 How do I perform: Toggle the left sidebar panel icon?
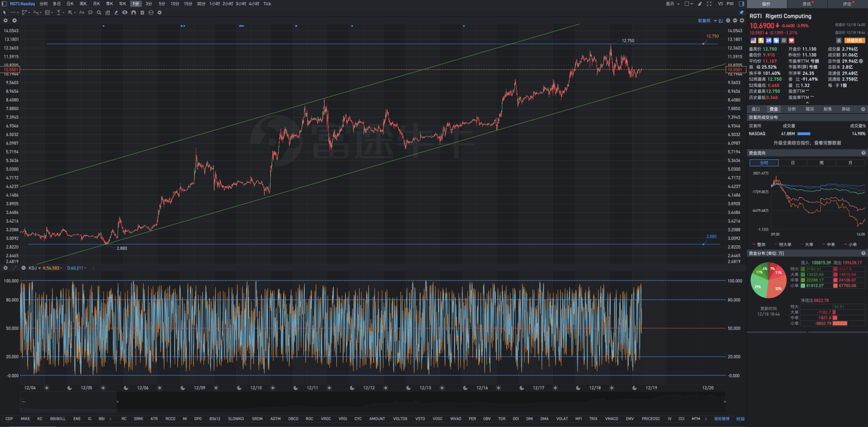click(4, 4)
